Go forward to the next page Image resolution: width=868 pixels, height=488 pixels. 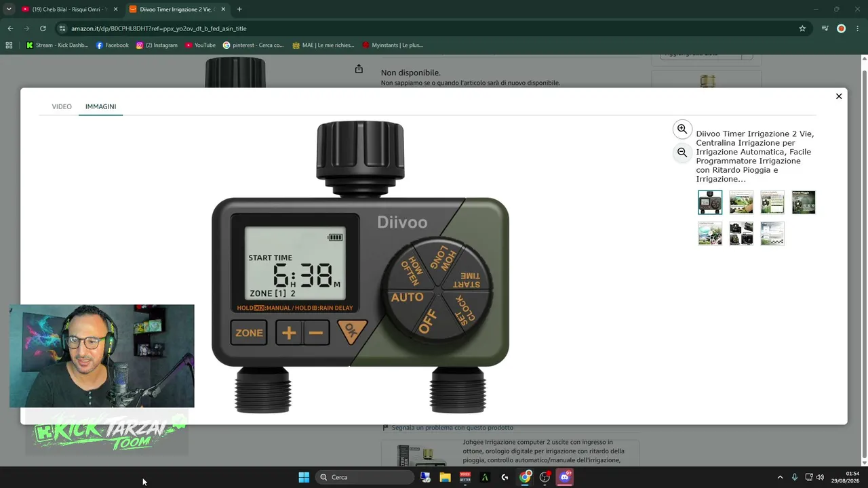(26, 28)
